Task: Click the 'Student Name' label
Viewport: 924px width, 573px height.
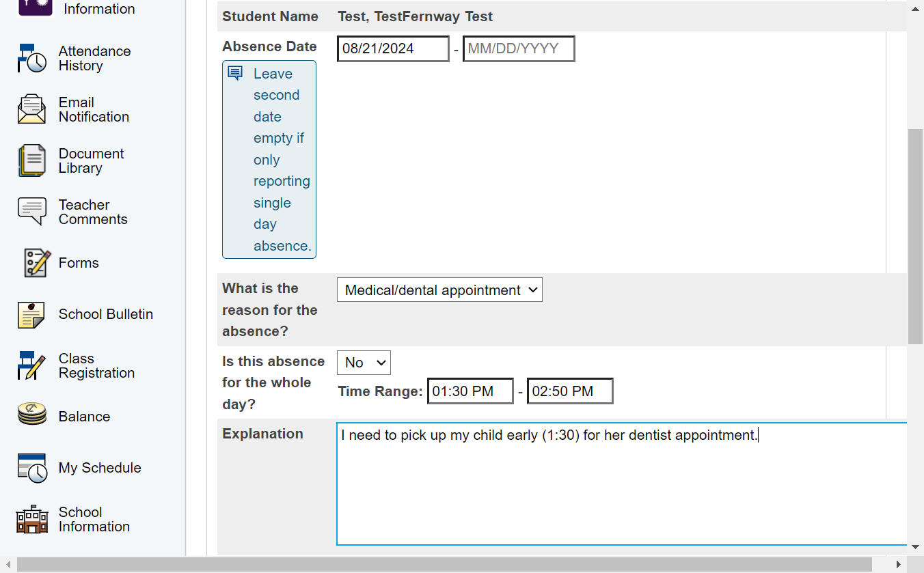Action: point(270,16)
